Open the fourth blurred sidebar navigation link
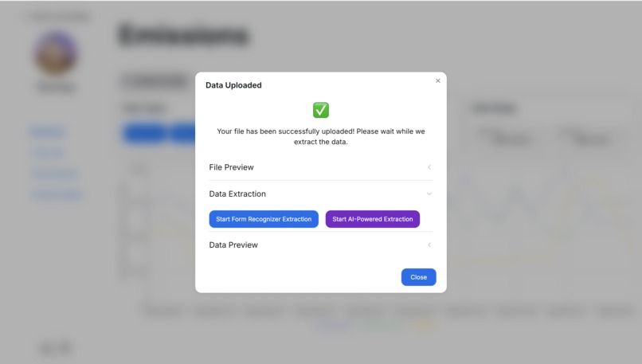This screenshot has width=642, height=364. click(x=57, y=194)
